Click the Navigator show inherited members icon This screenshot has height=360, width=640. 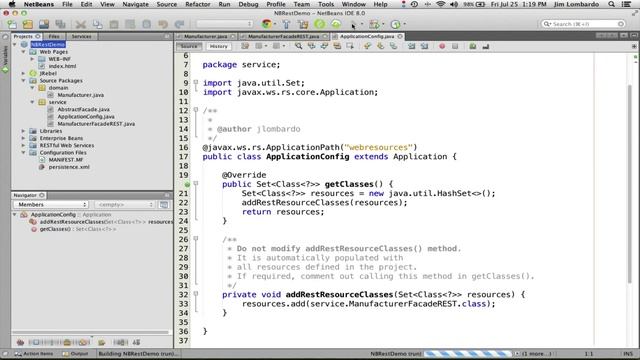(x=20, y=342)
